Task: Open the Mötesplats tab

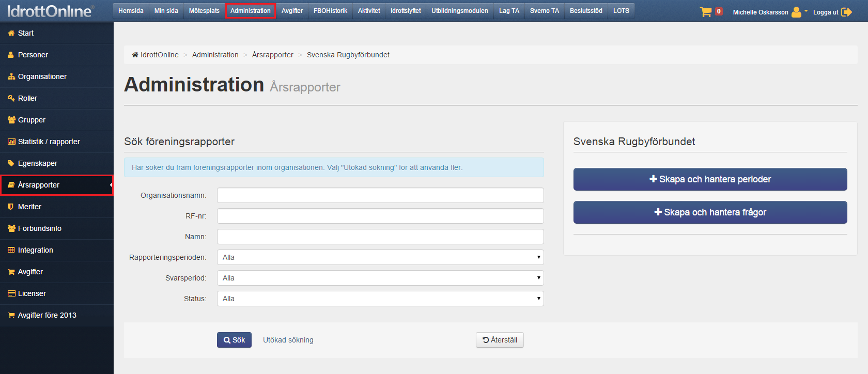Action: pyautogui.click(x=204, y=11)
